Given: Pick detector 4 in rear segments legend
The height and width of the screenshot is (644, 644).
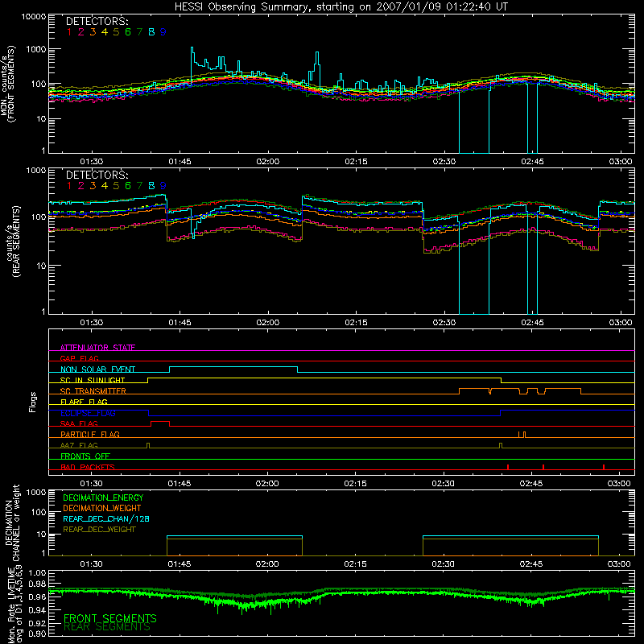Looking at the screenshot, I should click(105, 186).
